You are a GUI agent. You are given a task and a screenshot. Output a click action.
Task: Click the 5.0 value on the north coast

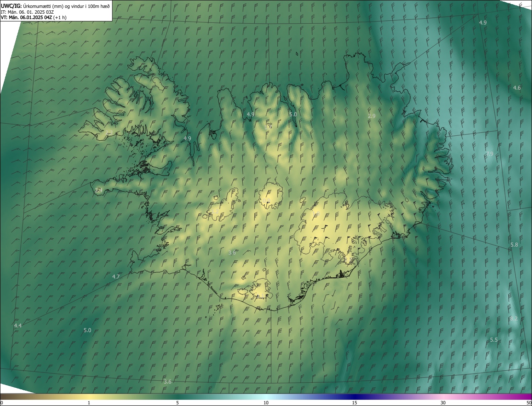tap(293, 114)
